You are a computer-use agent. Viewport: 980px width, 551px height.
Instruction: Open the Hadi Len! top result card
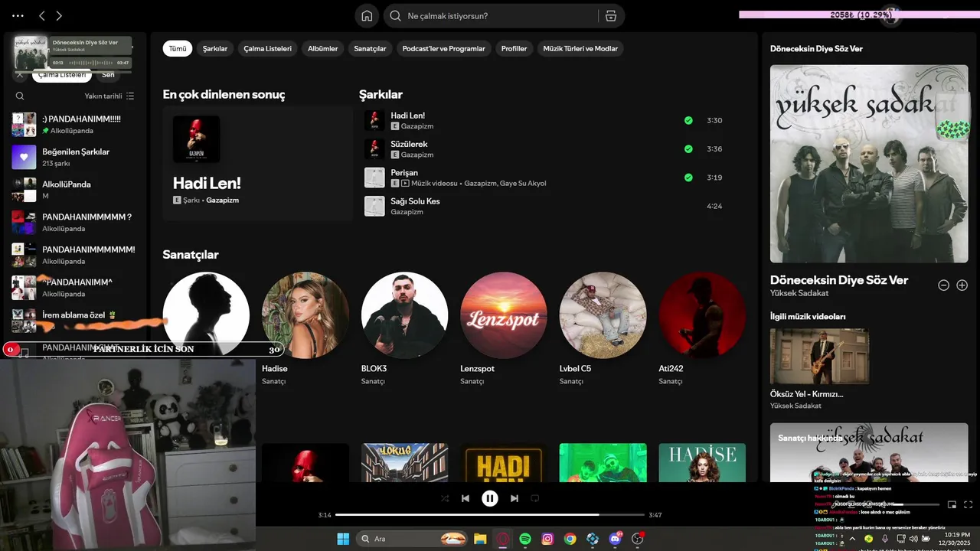coord(257,164)
